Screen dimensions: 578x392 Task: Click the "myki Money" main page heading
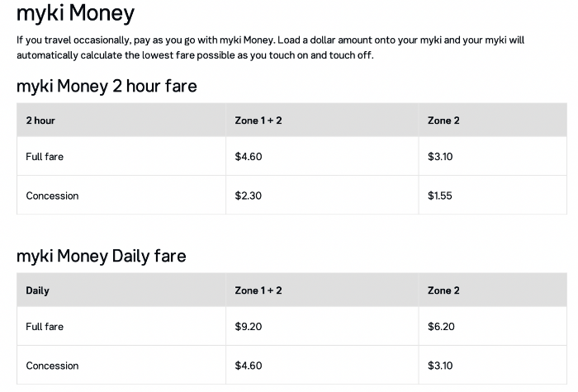point(75,14)
